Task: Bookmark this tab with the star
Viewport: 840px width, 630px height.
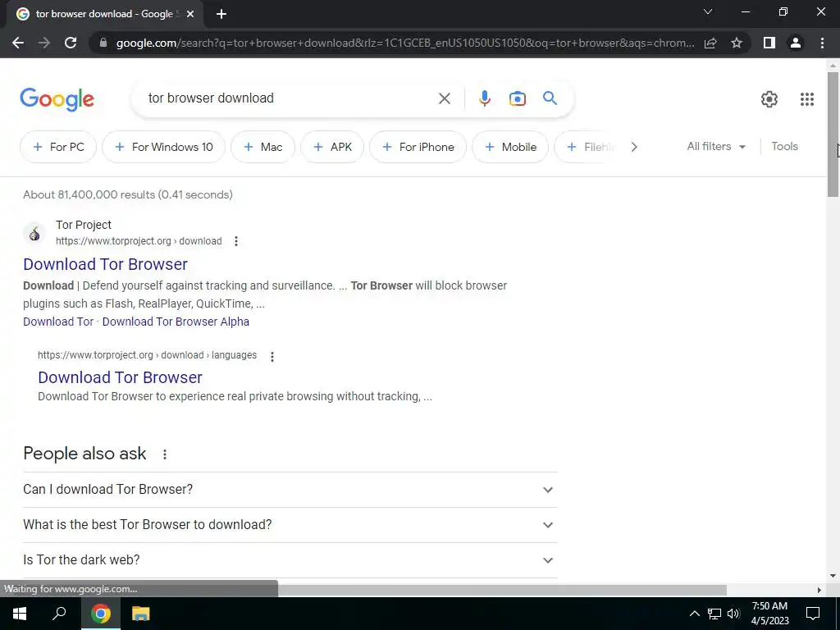Action: click(737, 43)
